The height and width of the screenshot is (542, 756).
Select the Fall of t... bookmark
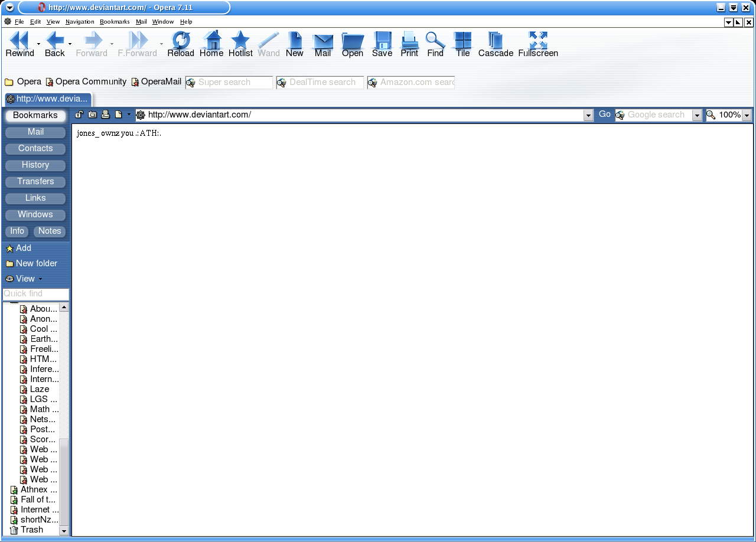tap(33, 499)
